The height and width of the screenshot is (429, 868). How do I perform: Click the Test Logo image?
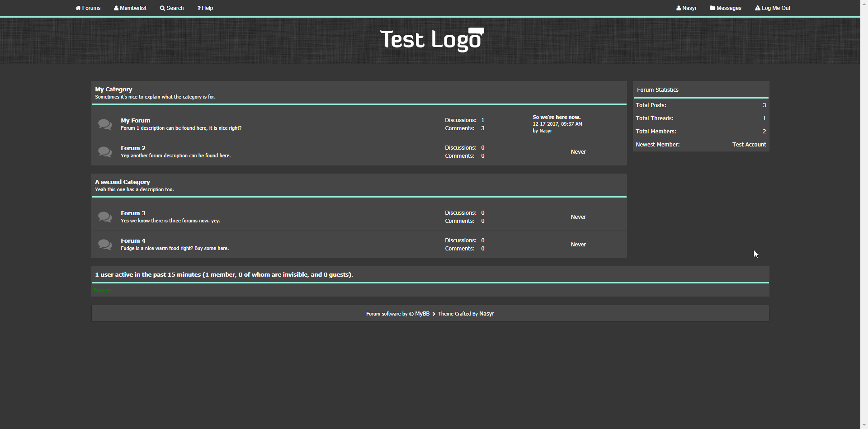[432, 40]
